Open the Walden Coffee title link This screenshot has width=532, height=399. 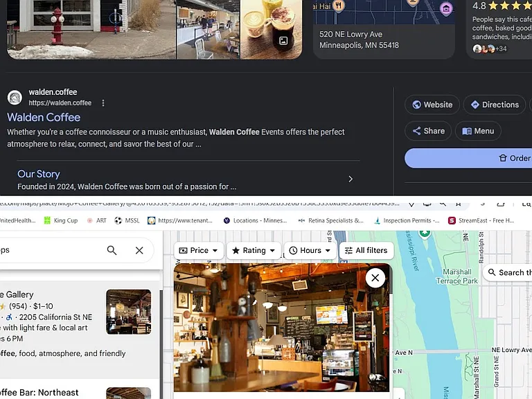44,117
